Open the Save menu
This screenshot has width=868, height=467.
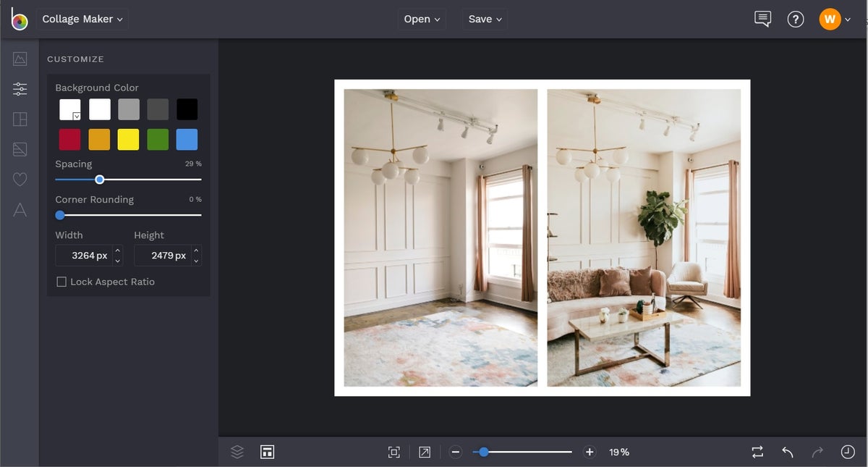coord(485,20)
